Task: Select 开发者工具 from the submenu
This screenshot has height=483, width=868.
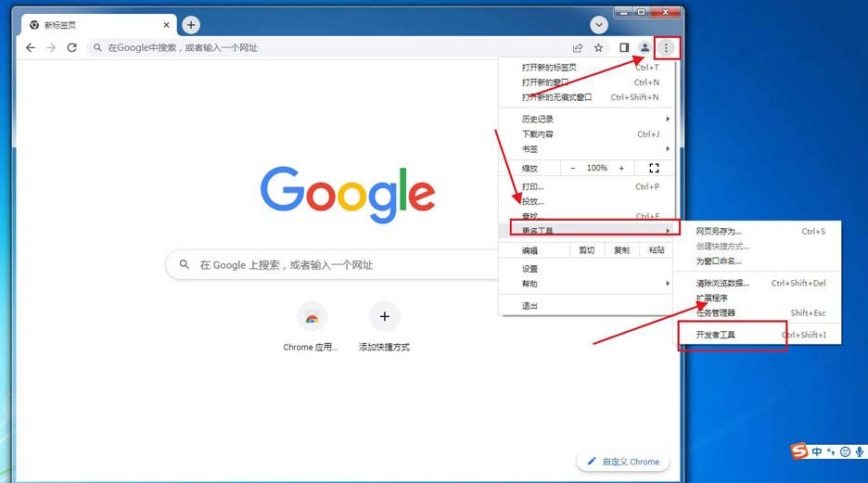Action: click(716, 335)
